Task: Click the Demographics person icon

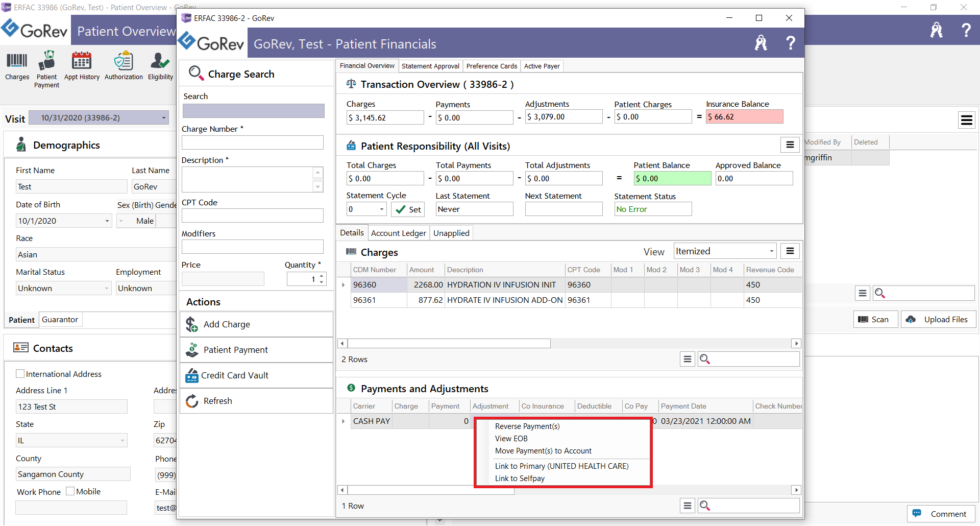Action: coord(21,145)
